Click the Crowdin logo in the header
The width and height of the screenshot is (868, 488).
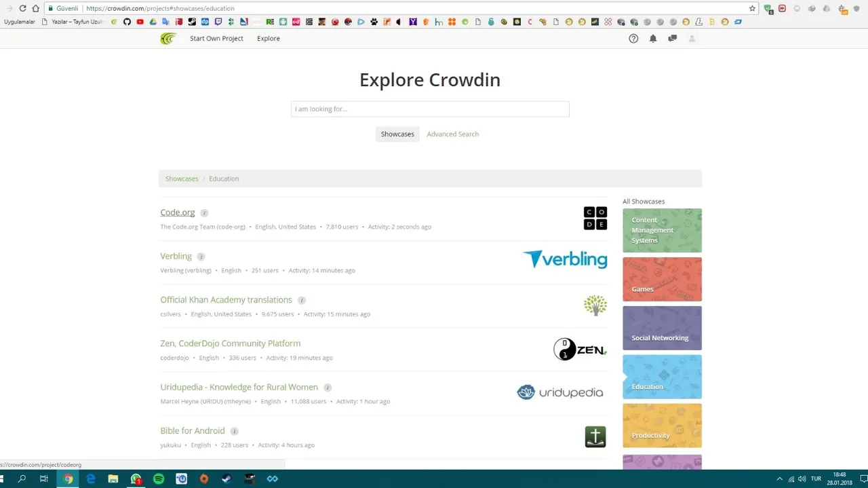click(168, 39)
